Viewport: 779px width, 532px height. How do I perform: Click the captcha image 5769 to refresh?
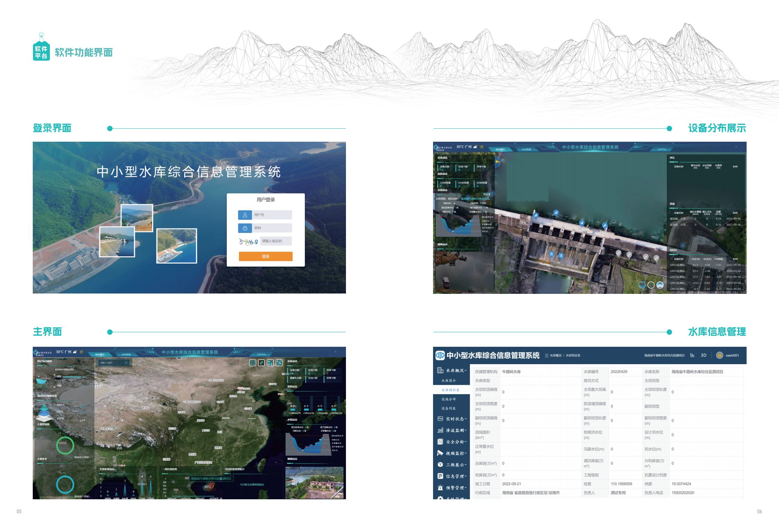click(248, 241)
